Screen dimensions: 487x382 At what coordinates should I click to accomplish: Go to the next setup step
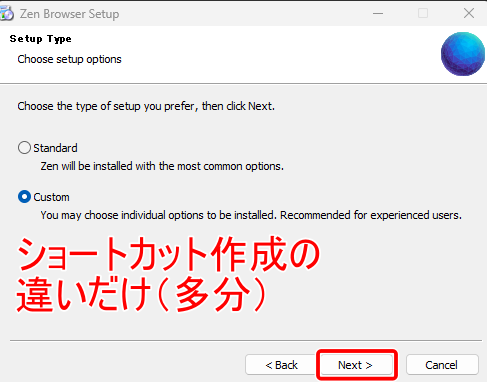point(355,365)
